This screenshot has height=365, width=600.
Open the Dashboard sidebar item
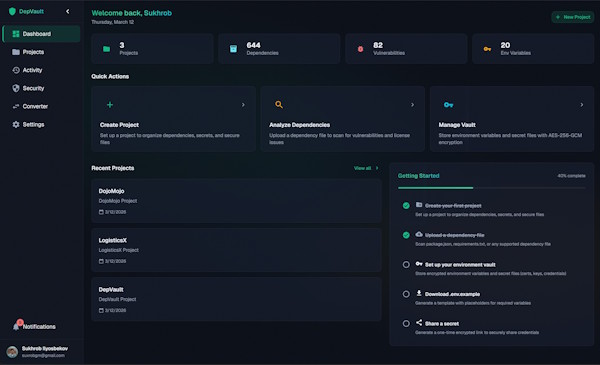[41, 34]
